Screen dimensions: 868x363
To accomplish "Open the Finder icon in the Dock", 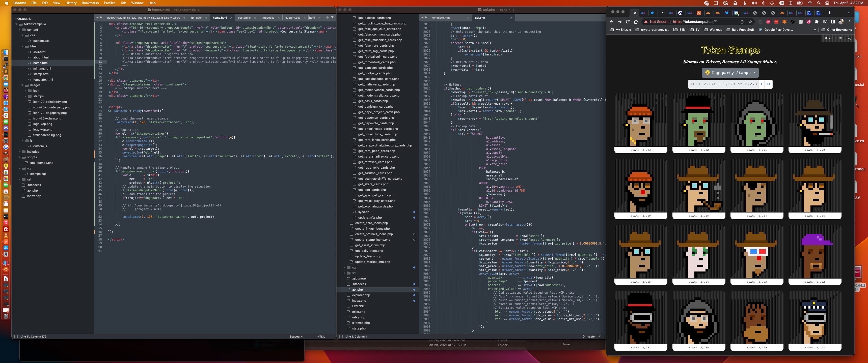I will tap(6, 52).
